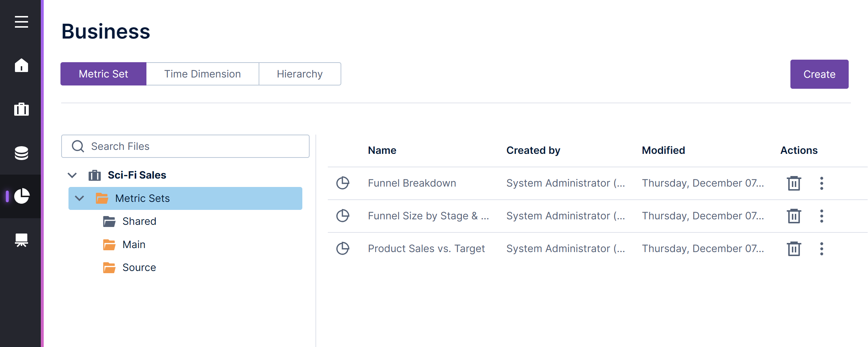Select the Shared folder in the tree
Screen dimensions: 868x347
coord(139,221)
